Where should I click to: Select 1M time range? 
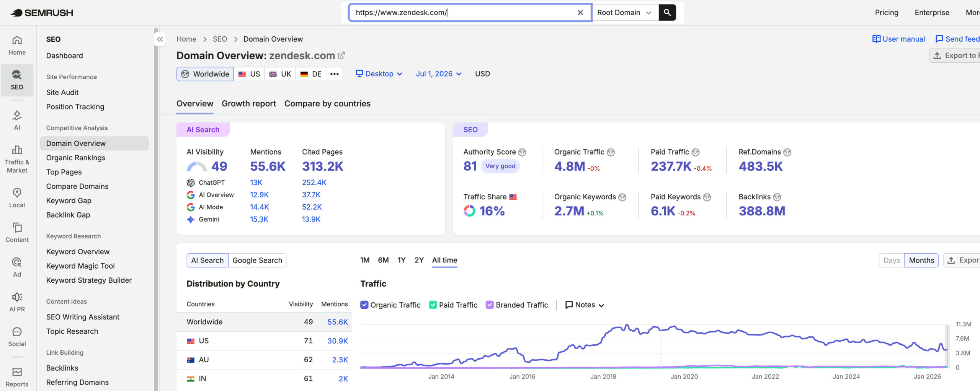pos(365,260)
